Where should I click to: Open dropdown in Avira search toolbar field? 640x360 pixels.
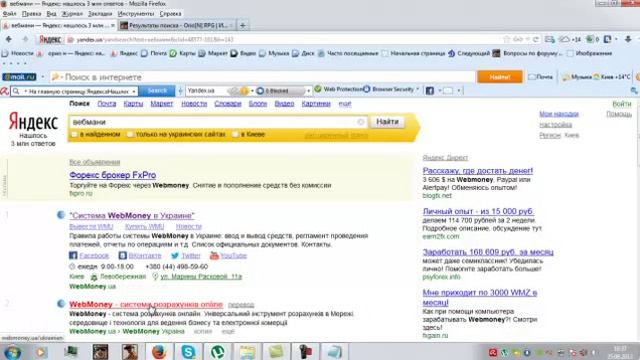point(133,91)
